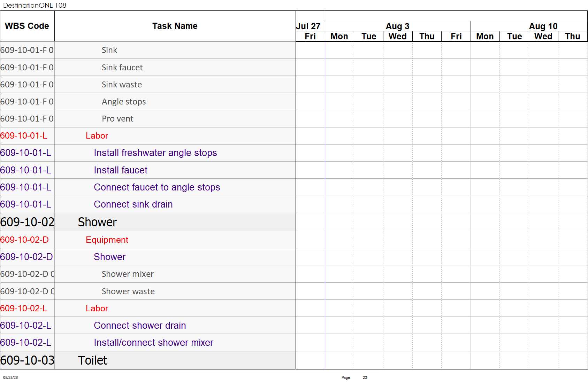Click the page number 23 in the footer
Screen dimensions: 588x382
(365, 377)
